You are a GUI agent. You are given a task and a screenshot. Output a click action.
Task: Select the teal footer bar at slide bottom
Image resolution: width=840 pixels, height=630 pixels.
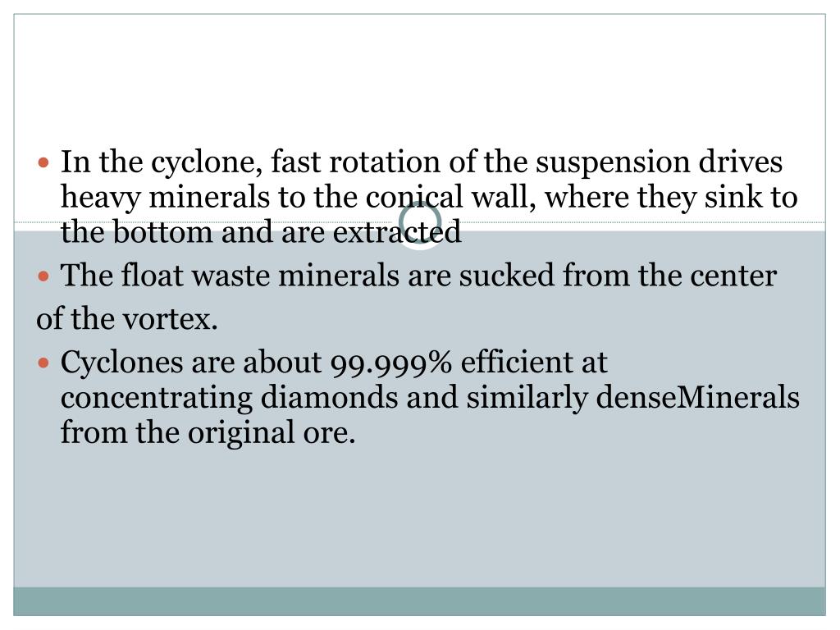(419, 601)
